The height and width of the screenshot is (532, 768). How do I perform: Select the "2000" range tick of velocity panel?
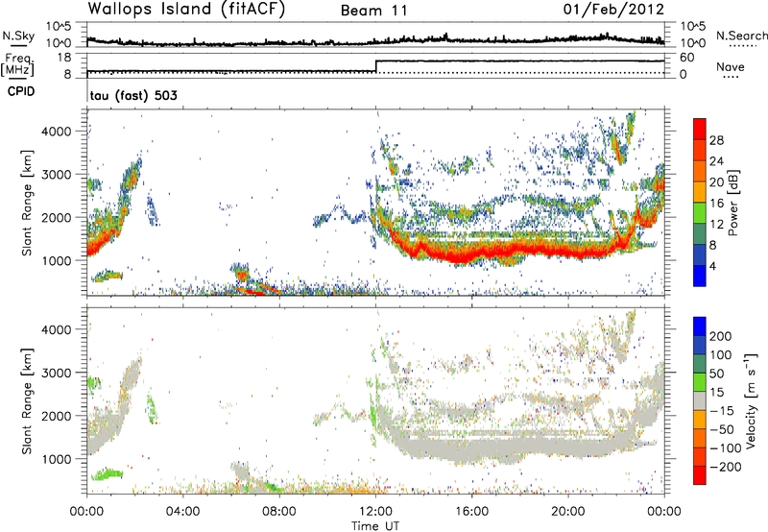[57, 416]
